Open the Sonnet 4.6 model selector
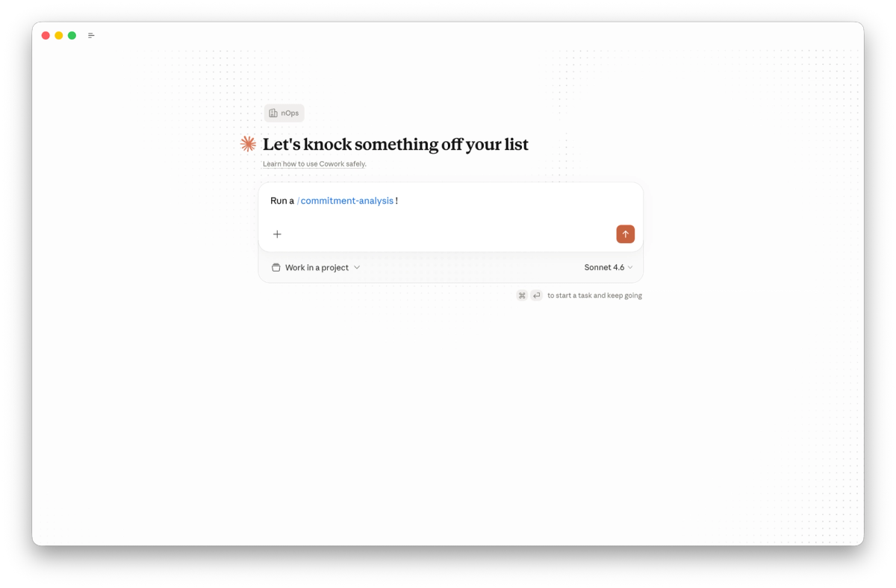 tap(609, 267)
